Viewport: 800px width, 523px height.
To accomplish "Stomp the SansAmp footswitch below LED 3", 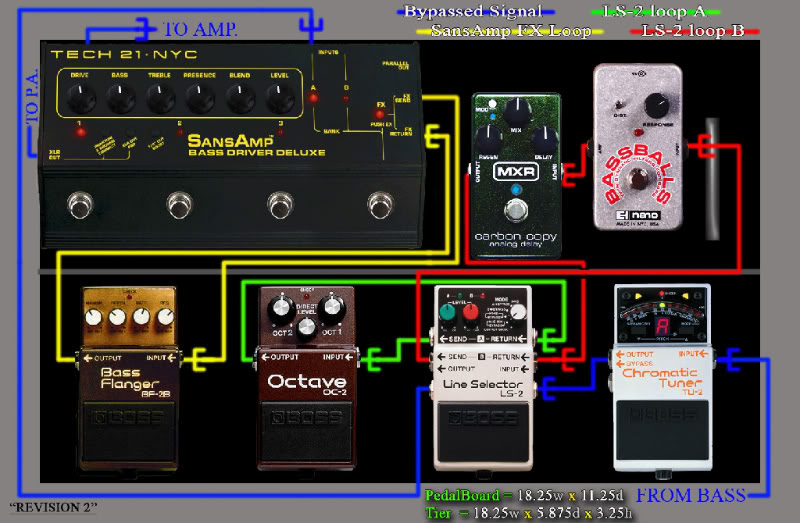I will click(280, 205).
